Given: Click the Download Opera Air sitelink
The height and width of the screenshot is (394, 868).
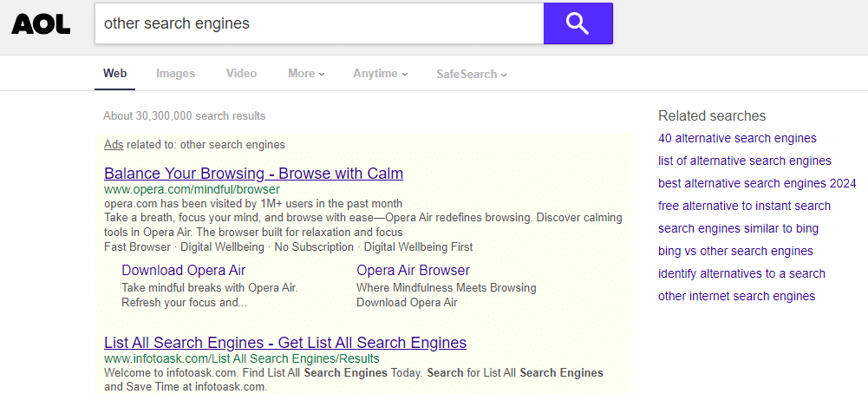Looking at the screenshot, I should [183, 270].
